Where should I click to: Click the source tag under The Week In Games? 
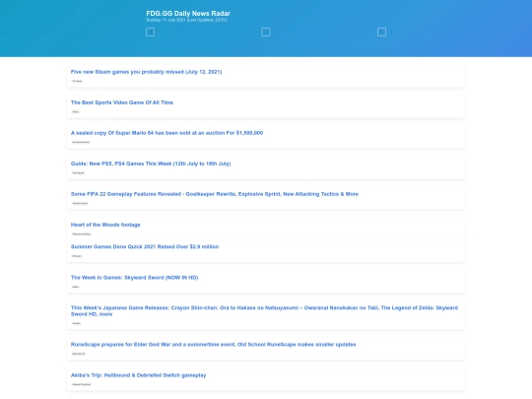tap(76, 287)
